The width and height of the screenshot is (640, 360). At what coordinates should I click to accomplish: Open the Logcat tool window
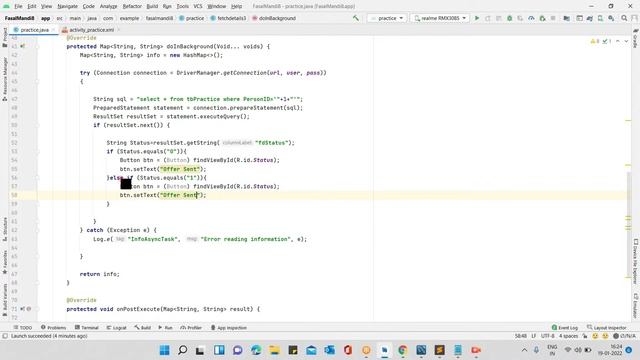pyautogui.click(x=116, y=327)
